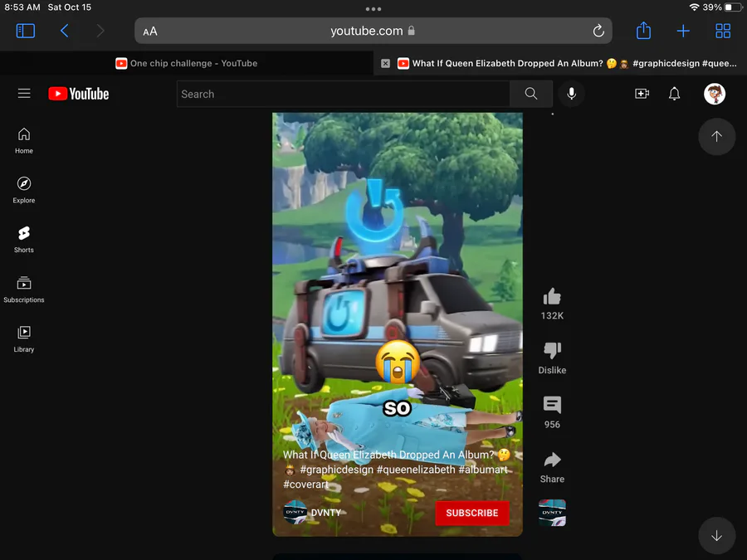Image resolution: width=747 pixels, height=560 pixels.
Task: Open Safari sidebar panel
Action: coord(25,31)
